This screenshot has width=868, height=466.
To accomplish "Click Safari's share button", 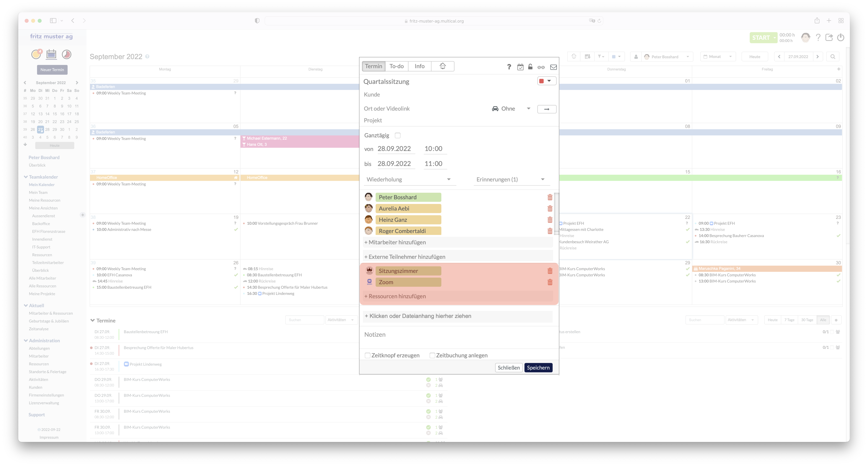I will pos(817,20).
